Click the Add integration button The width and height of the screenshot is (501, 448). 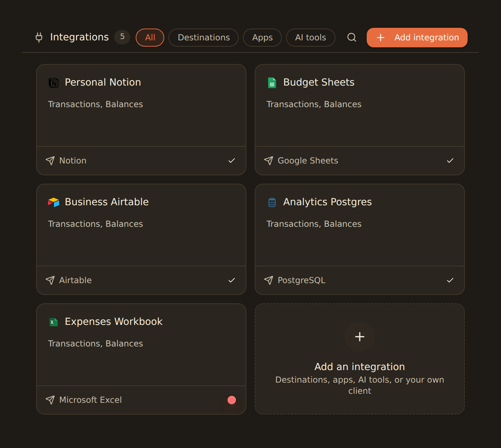pyautogui.click(x=417, y=38)
